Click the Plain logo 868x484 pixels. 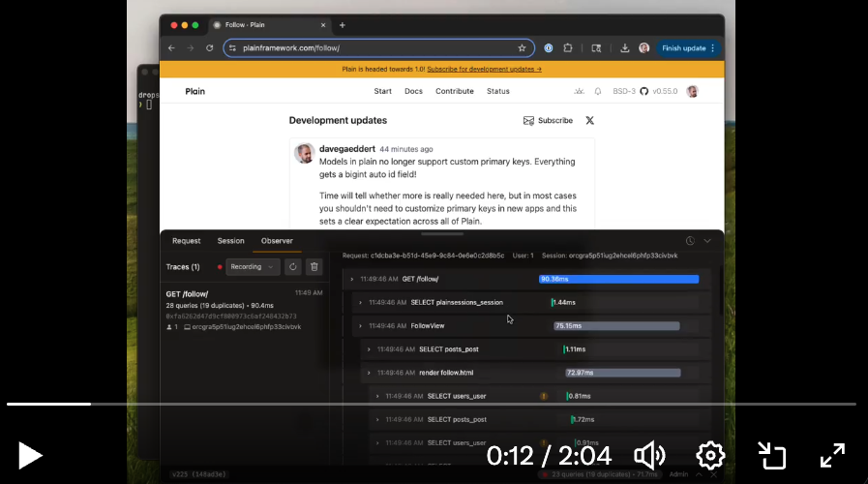coord(195,91)
